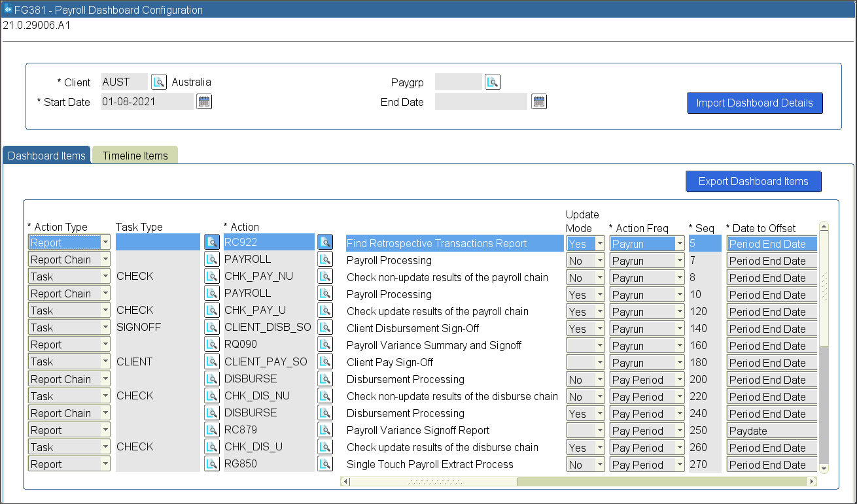Viewport: 857px width, 504px height.
Task: Click the Action lookup icon beside RQ090
Action: (325, 344)
